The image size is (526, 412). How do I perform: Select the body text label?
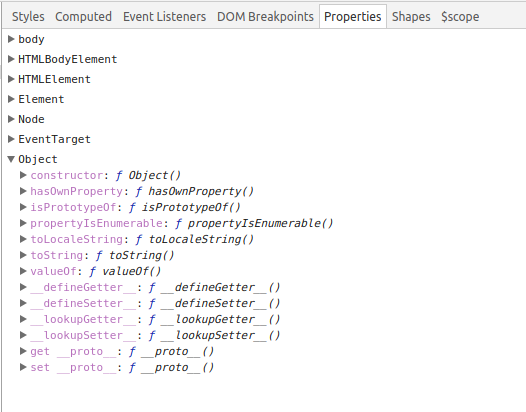point(31,39)
